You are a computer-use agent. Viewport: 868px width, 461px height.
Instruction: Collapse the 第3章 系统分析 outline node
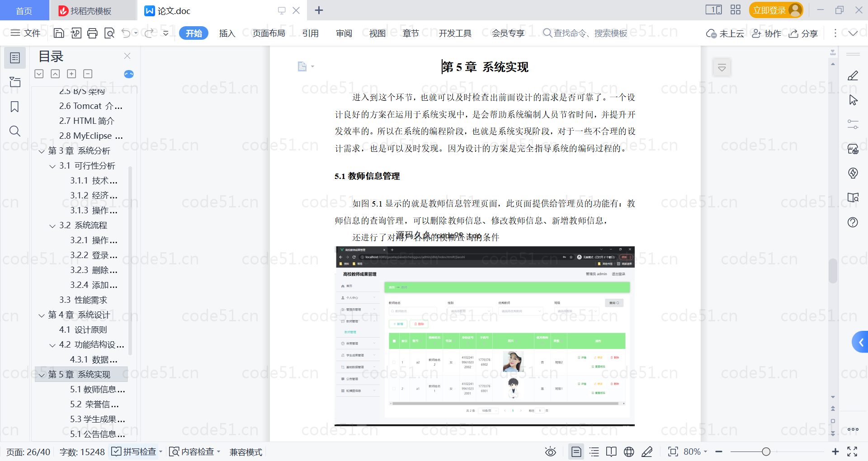(42, 151)
